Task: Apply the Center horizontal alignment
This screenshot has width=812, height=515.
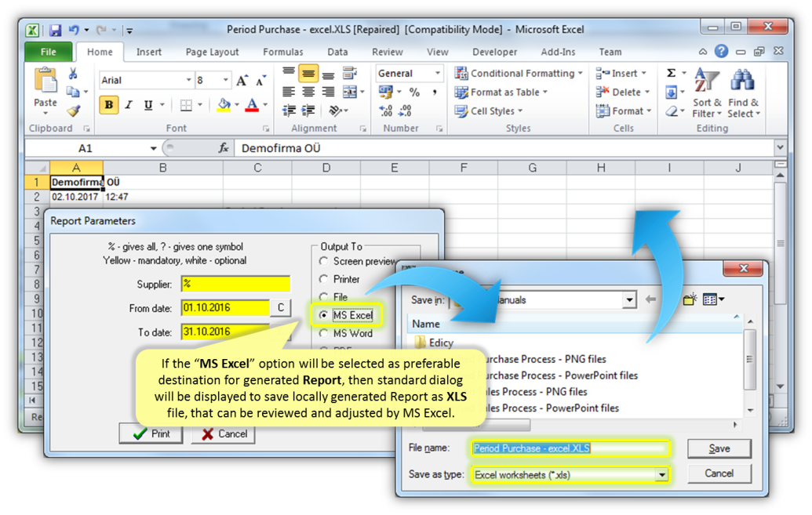Action: point(308,92)
